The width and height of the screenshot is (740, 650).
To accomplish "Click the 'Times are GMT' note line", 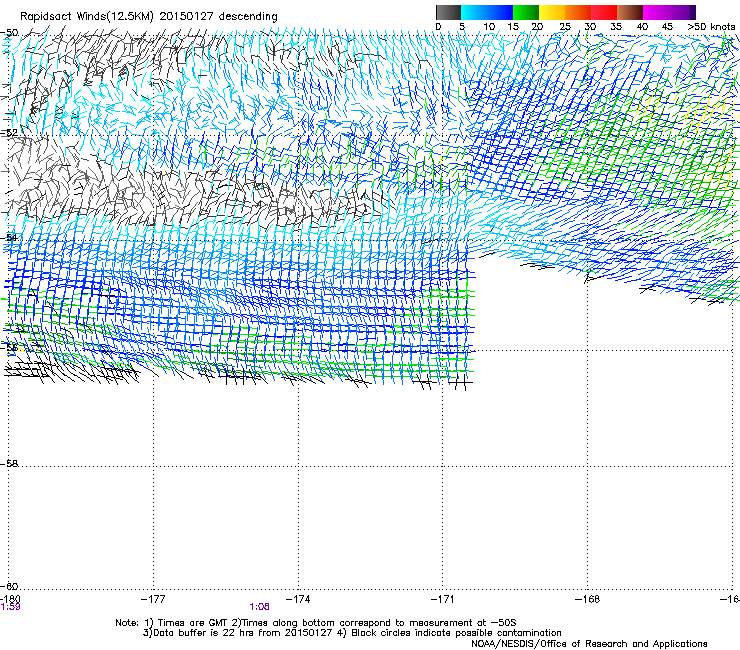I will [x=316, y=623].
